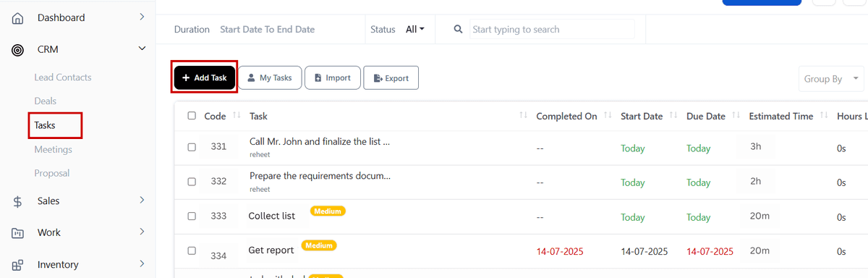Click the Inventory grid icon
Viewport: 868px width, 278px height.
18,265
